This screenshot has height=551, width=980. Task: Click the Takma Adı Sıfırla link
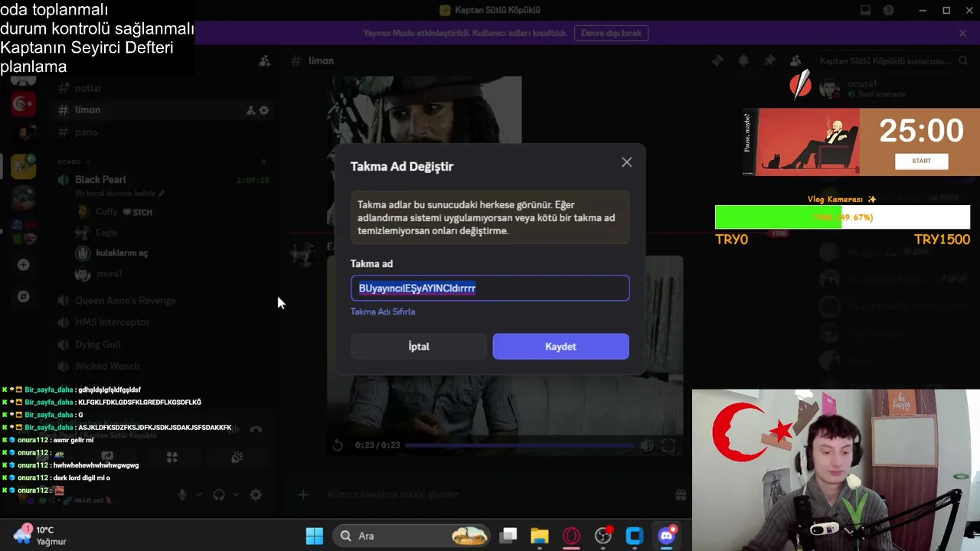(x=383, y=311)
